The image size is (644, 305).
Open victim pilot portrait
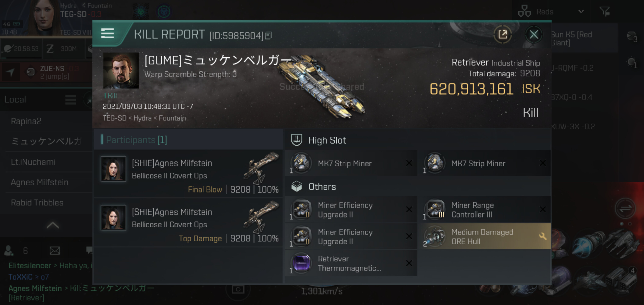click(121, 71)
